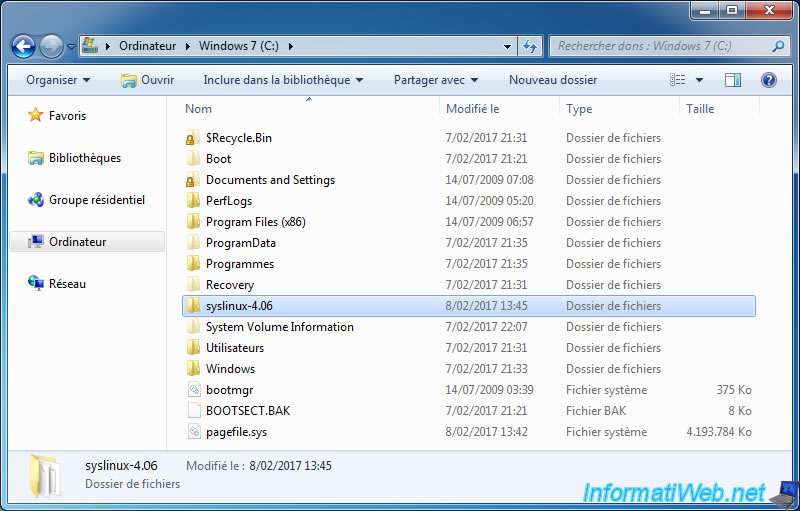The width and height of the screenshot is (800, 511).
Task: Click the file name text bootmgr
Action: 230,390
